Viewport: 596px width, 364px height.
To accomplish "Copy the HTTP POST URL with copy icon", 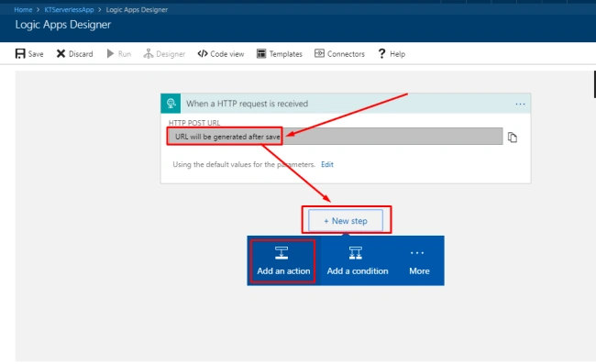I will 513,138.
